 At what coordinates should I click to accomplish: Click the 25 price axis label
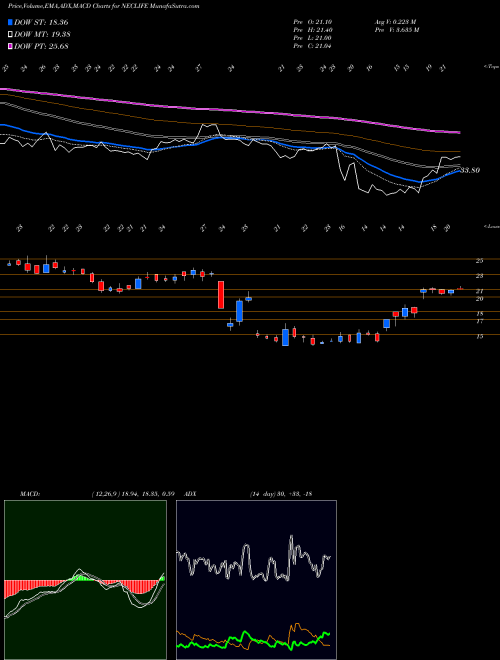(x=479, y=261)
